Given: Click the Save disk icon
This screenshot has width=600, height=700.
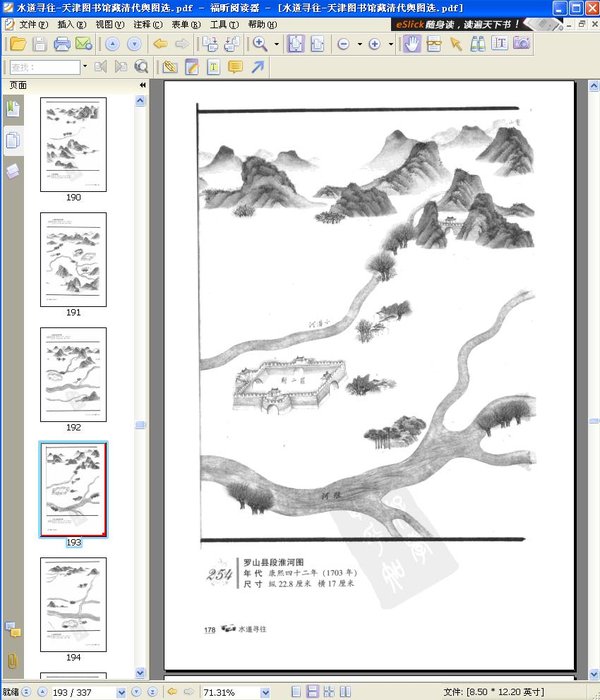Looking at the screenshot, I should pos(40,44).
